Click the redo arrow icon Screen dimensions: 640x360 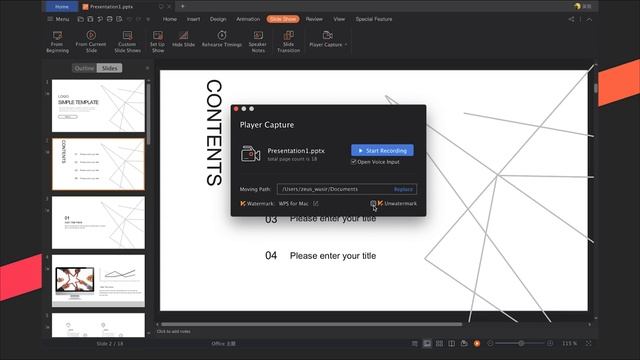pos(139,19)
